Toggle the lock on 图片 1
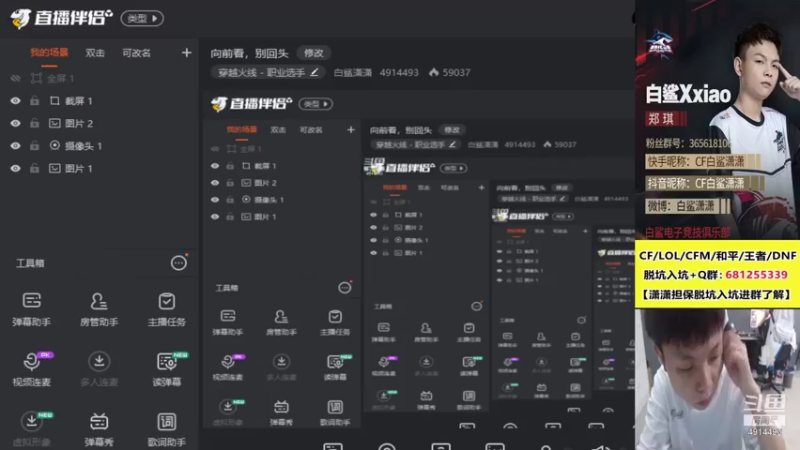The width and height of the screenshot is (800, 450). 34,168
